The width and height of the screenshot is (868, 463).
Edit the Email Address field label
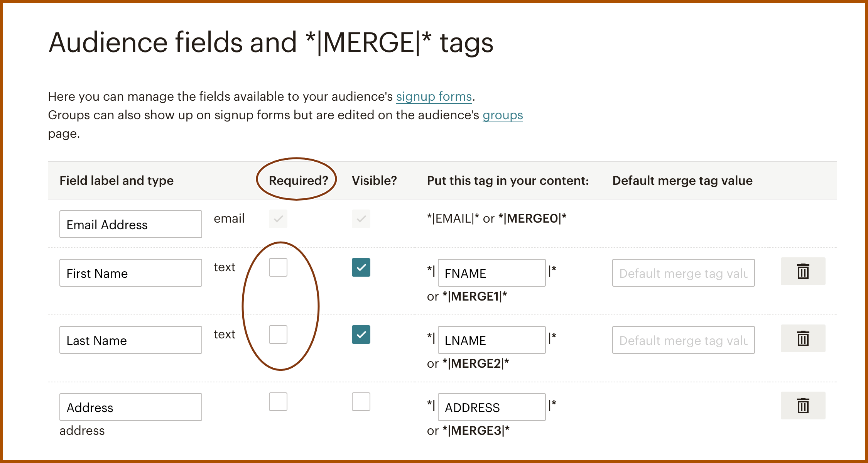tap(130, 224)
